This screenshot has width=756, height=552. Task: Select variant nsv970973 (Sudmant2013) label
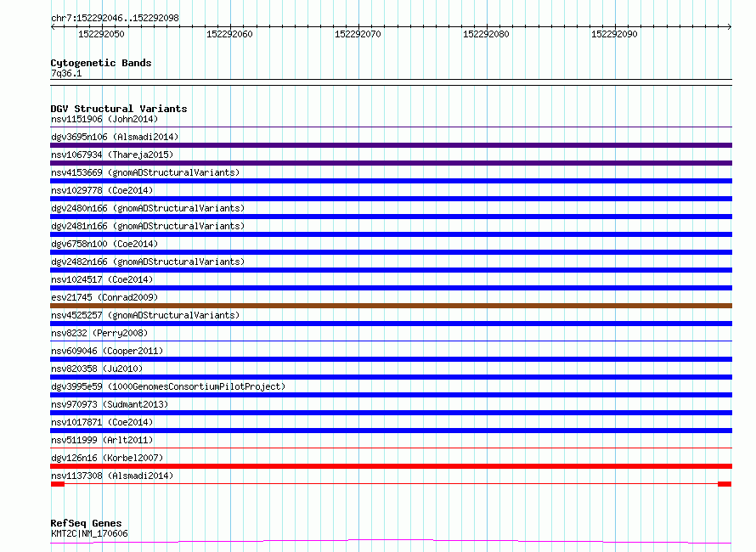click(110, 404)
